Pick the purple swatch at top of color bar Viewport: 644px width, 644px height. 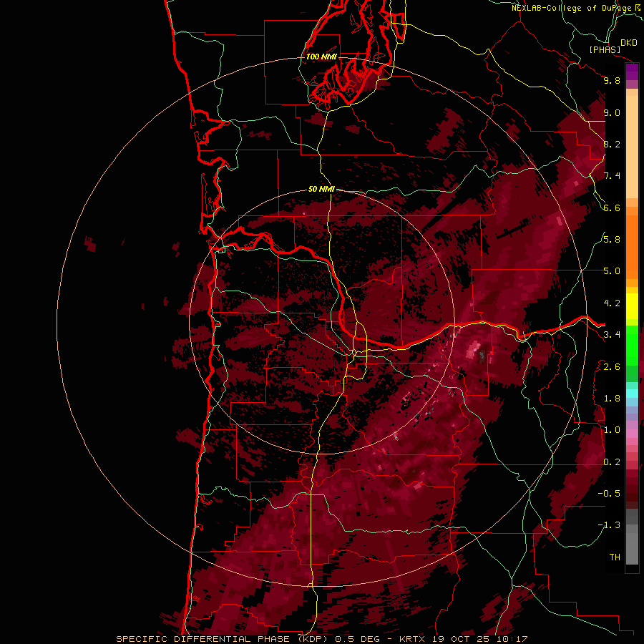[x=632, y=72]
